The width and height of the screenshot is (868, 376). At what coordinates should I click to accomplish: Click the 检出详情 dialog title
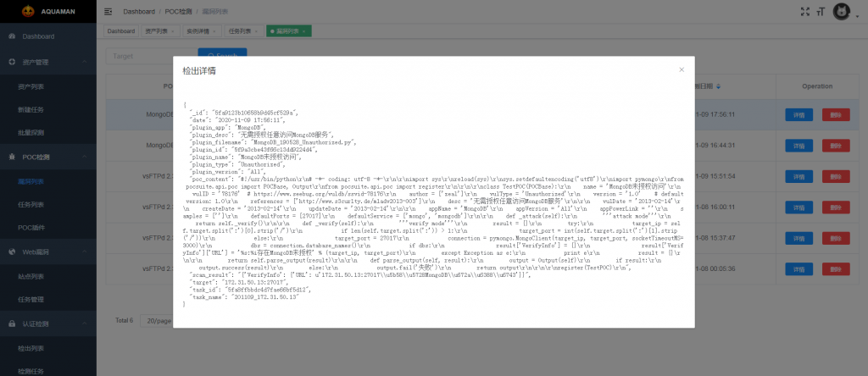pyautogui.click(x=199, y=71)
